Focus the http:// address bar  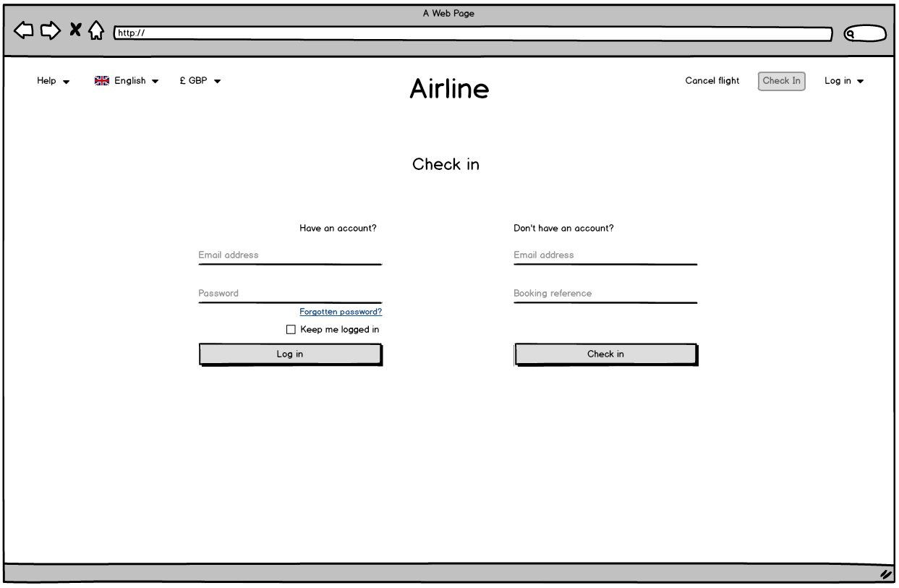(x=473, y=33)
